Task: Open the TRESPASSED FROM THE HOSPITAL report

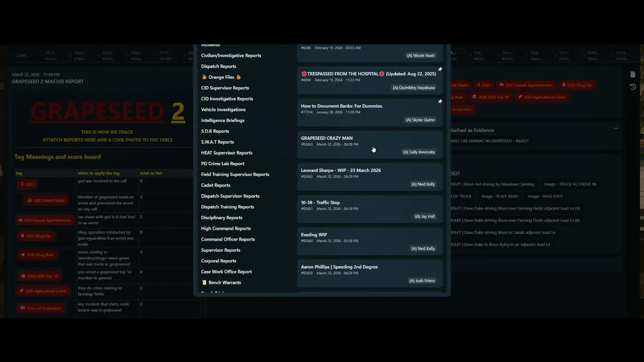Action: point(370,80)
